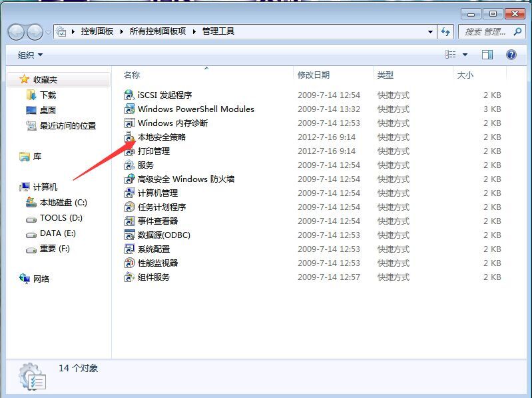
Task: Sort by the 类型 column header
Action: pyautogui.click(x=413, y=75)
